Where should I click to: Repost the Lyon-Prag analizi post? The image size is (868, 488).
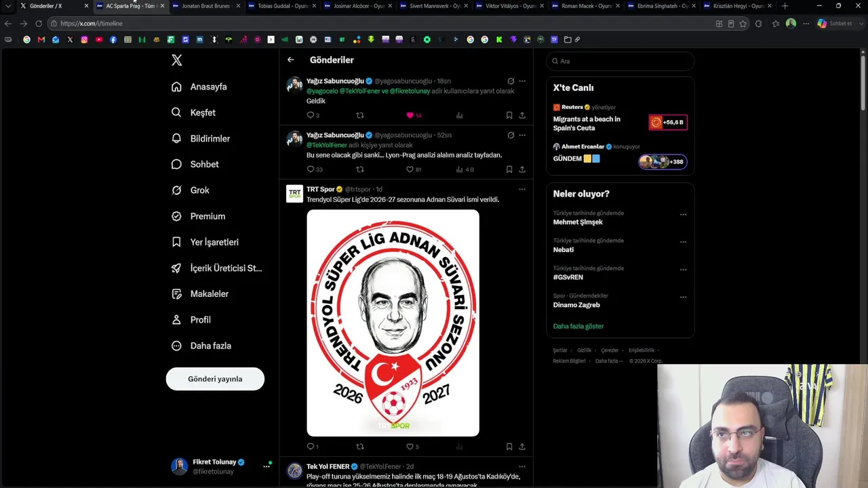[360, 169]
